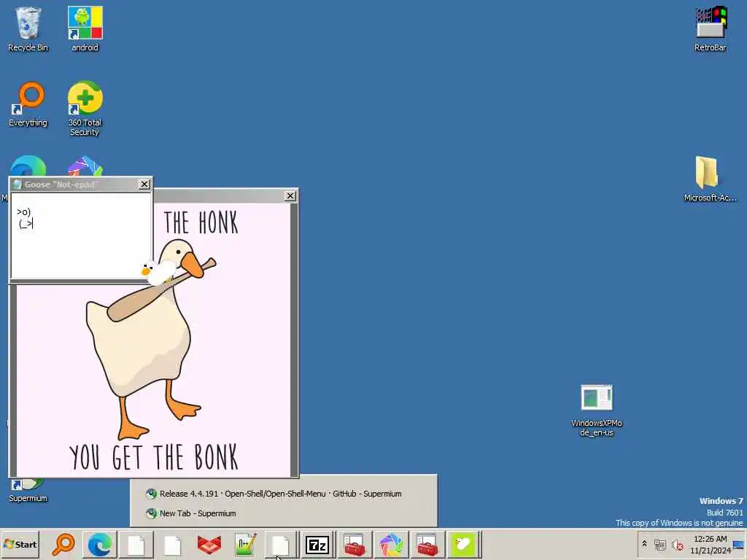Open Everything search from the taskbar

pos(63,544)
